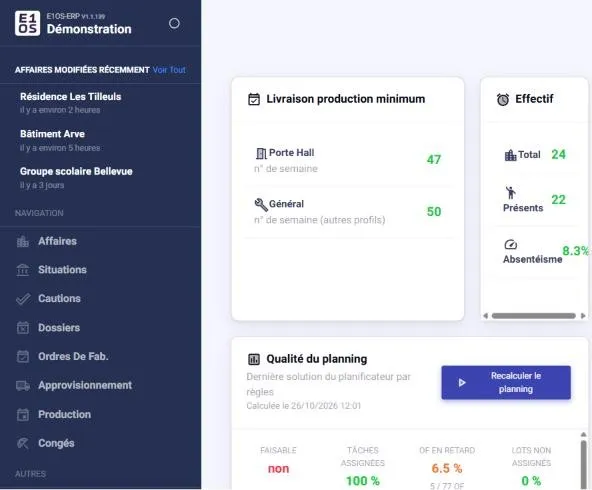Click the up arrow of the planning scrollbar
This screenshot has height=490, width=592.
pyautogui.click(x=583, y=435)
